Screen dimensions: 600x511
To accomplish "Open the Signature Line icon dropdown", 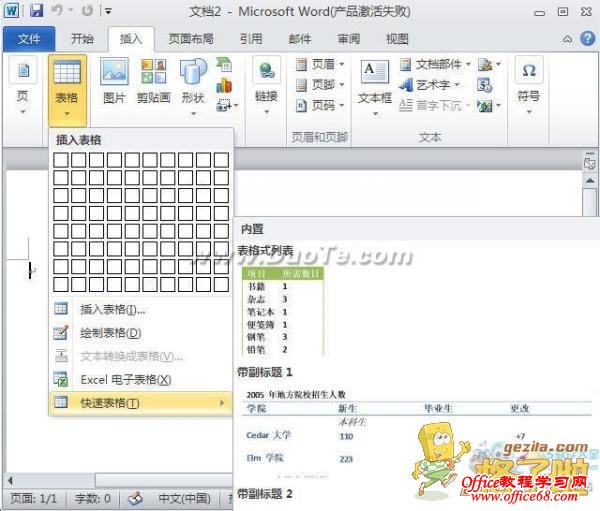I will tap(489, 64).
